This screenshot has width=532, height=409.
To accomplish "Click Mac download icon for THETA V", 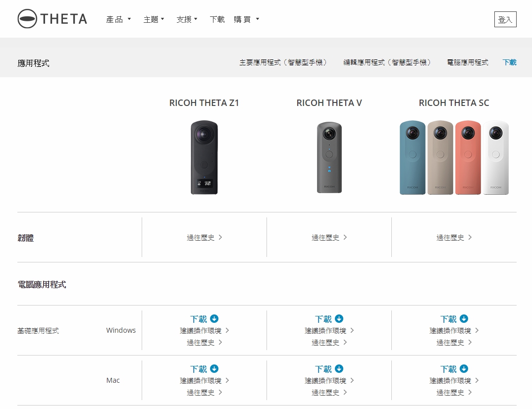I will click(339, 368).
